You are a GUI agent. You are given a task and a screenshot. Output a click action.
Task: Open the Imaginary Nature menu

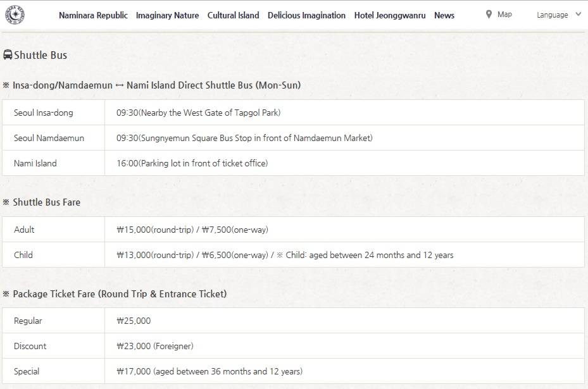click(167, 15)
